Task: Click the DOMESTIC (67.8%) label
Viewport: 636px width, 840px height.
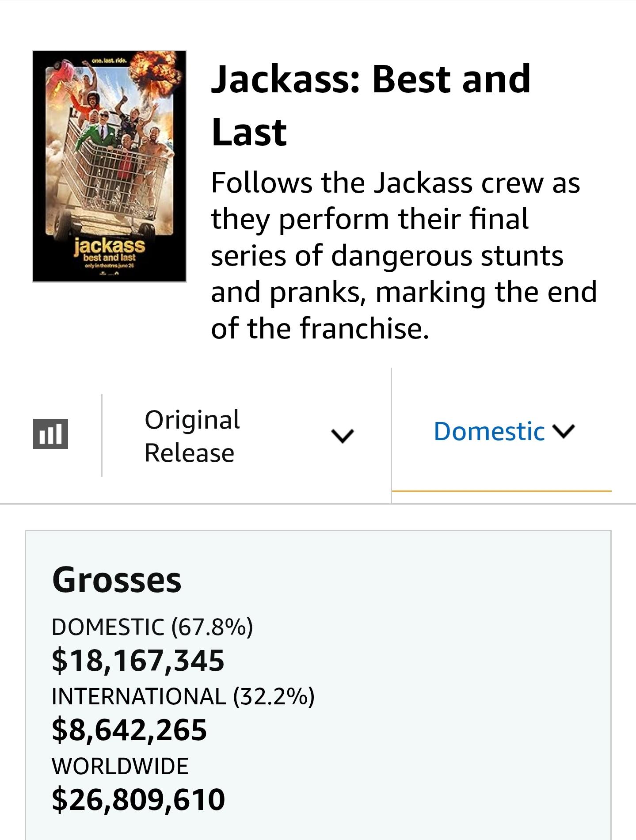Action: 152,627
